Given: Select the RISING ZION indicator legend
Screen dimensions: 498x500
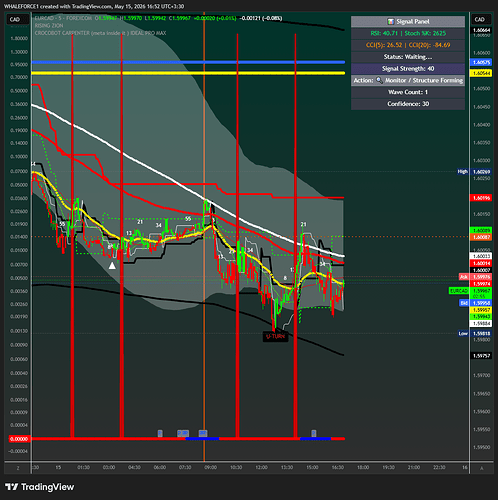Looking at the screenshot, I should 49,25.
